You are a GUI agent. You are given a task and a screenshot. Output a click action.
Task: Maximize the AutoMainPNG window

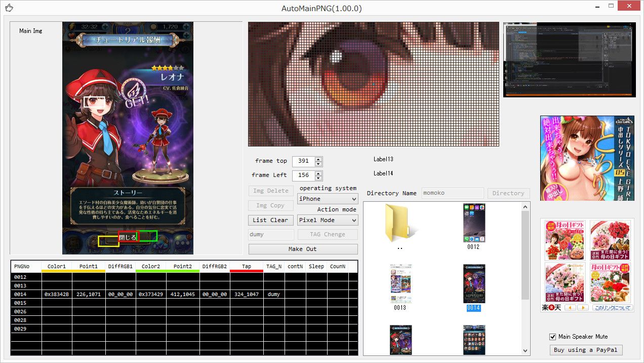[x=612, y=6]
